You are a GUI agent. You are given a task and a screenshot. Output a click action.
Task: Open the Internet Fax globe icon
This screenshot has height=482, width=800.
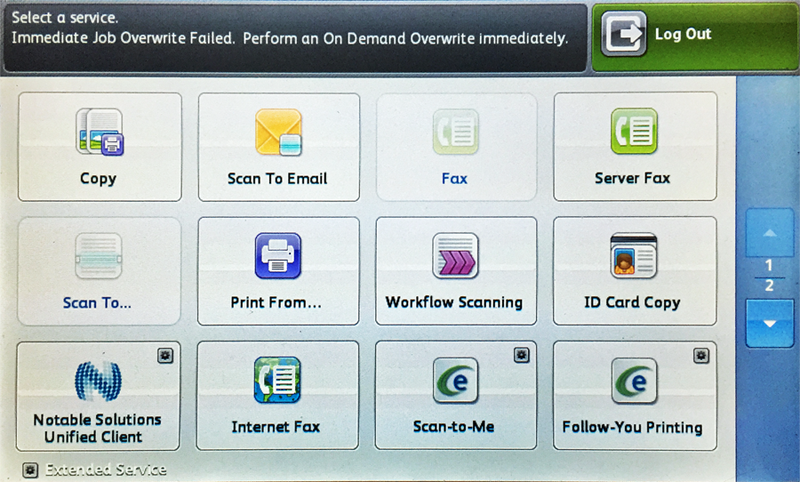(x=277, y=380)
